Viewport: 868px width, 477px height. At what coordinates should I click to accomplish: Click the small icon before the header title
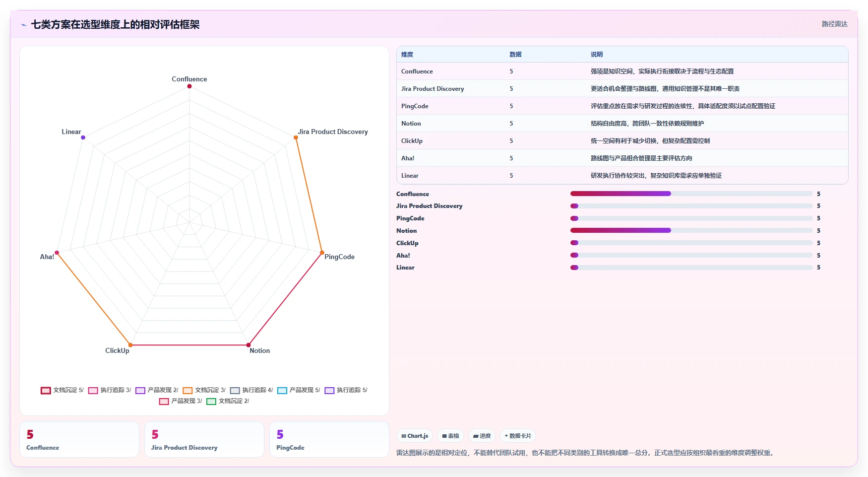(x=23, y=25)
